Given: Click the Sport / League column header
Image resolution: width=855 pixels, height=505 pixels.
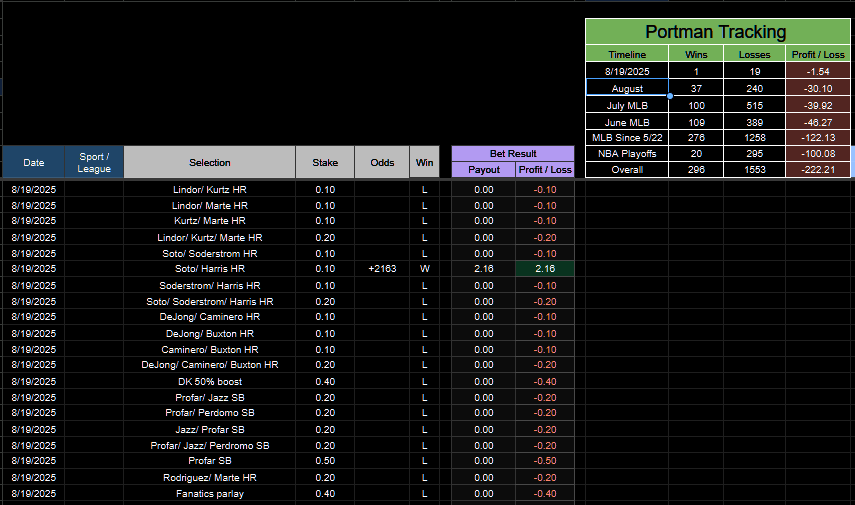Looking at the screenshot, I should pyautogui.click(x=94, y=162).
